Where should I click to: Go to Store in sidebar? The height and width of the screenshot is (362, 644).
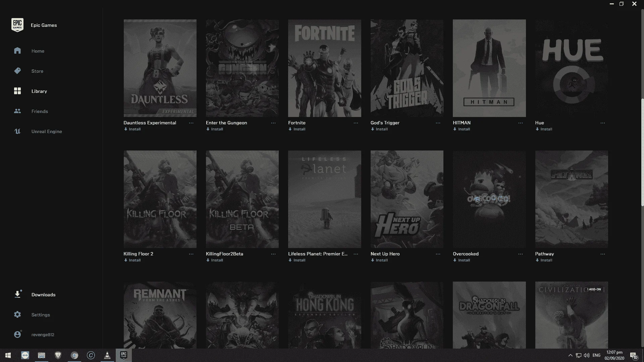pos(37,71)
